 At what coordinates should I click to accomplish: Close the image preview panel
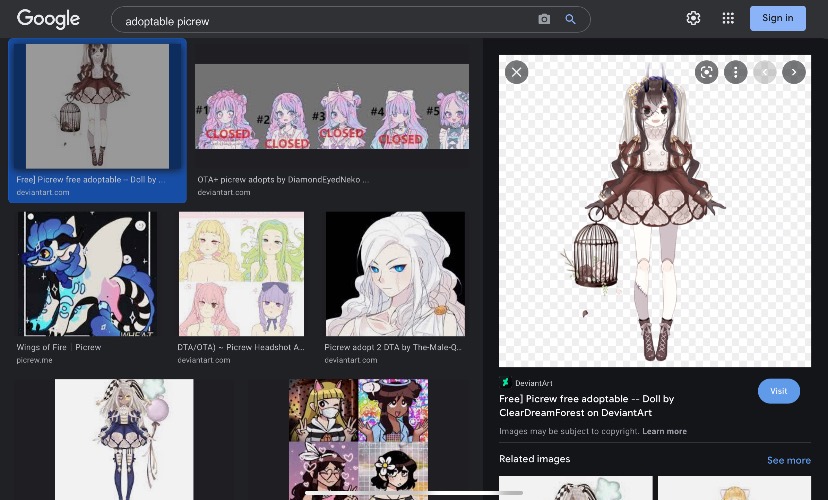tap(516, 72)
